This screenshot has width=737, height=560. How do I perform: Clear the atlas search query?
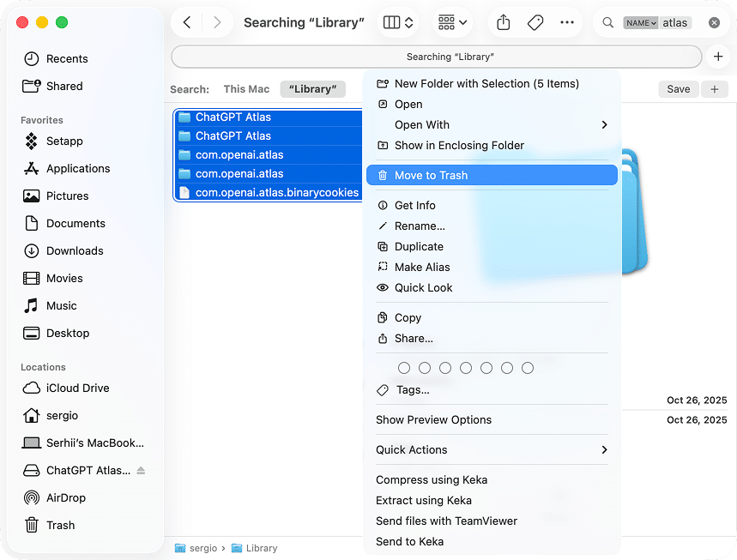[714, 22]
